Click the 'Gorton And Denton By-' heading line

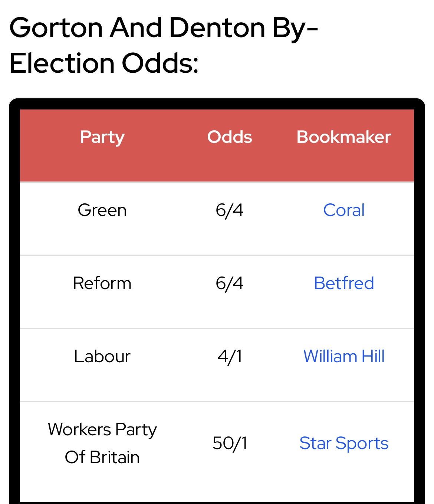coord(163,28)
